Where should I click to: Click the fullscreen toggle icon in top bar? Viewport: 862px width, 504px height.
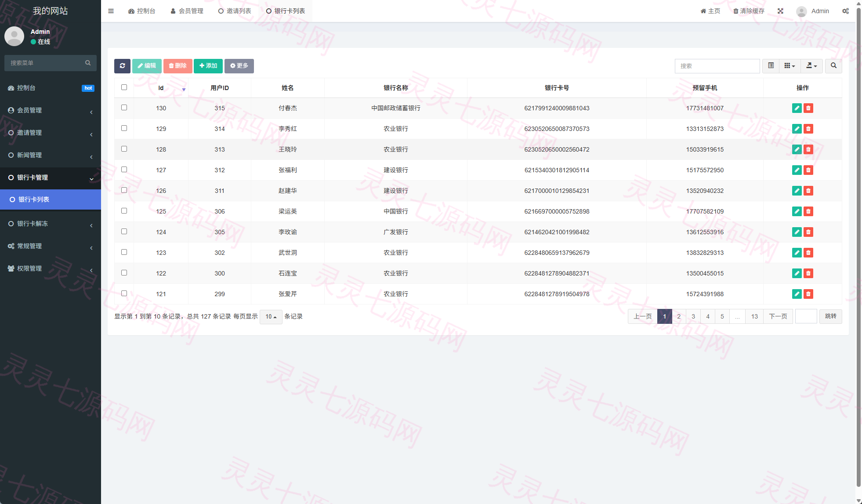pos(780,11)
